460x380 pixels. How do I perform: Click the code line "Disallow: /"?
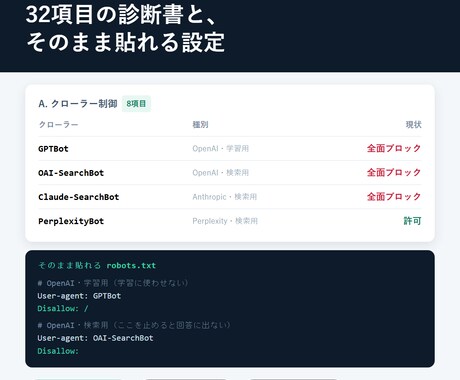63,309
